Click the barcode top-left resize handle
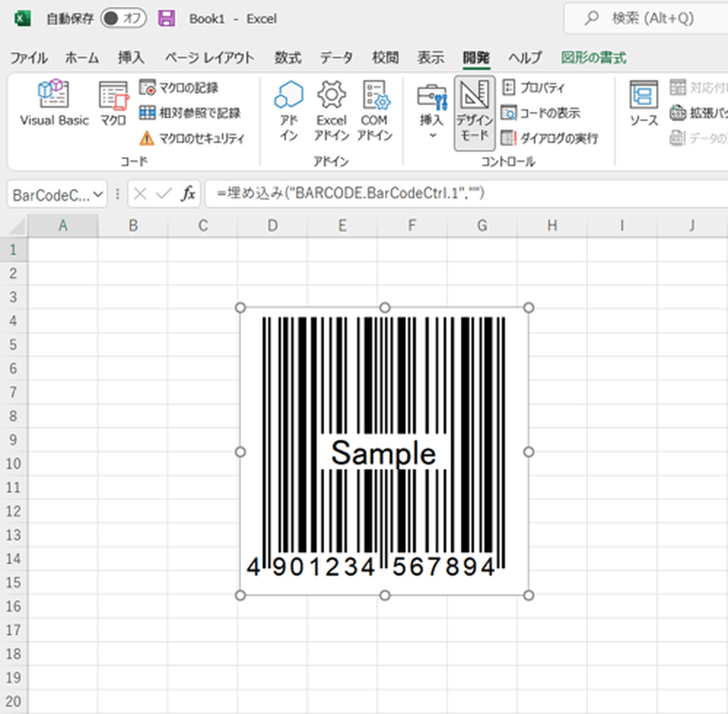 coord(240,308)
